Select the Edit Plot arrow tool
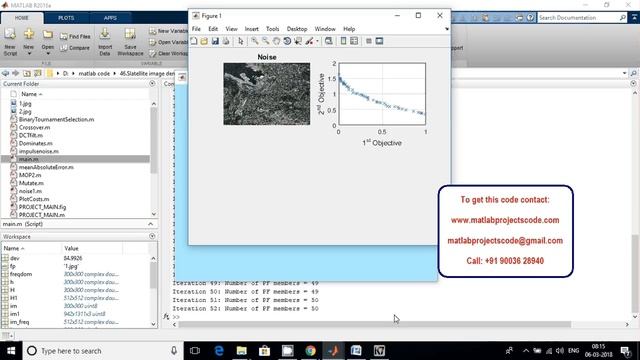 (x=240, y=41)
